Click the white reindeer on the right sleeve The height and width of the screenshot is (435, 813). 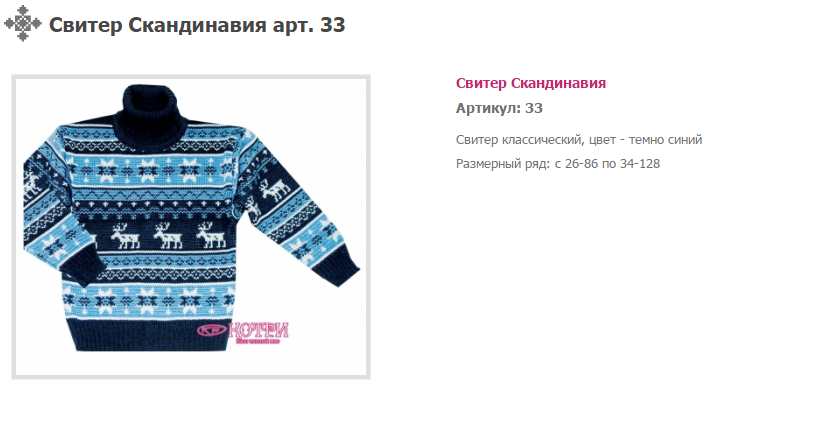click(x=275, y=190)
